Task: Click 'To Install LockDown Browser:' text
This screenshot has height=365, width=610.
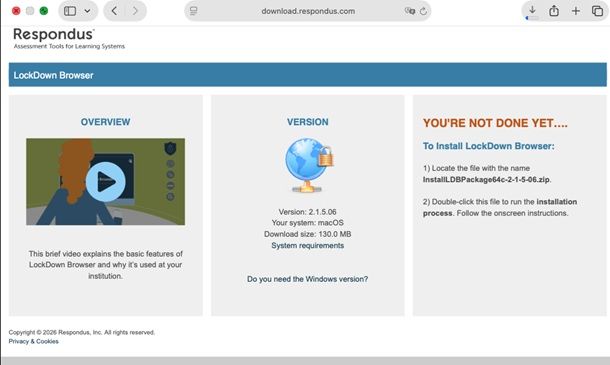Action: (x=489, y=146)
